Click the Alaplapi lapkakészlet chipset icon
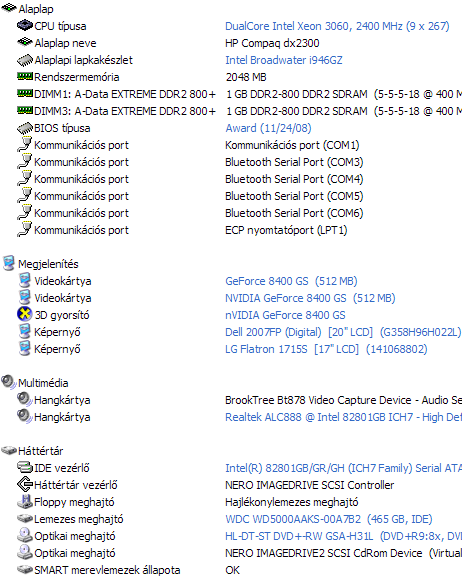This screenshot has height=578, width=462. 25,60
